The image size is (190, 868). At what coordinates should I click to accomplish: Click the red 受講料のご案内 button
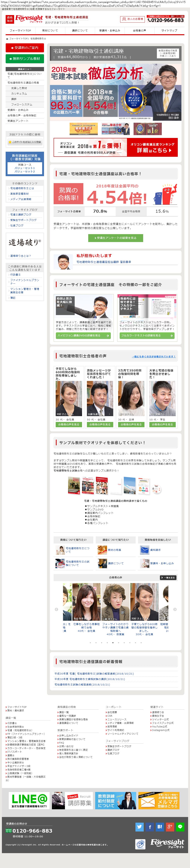tap(25, 48)
